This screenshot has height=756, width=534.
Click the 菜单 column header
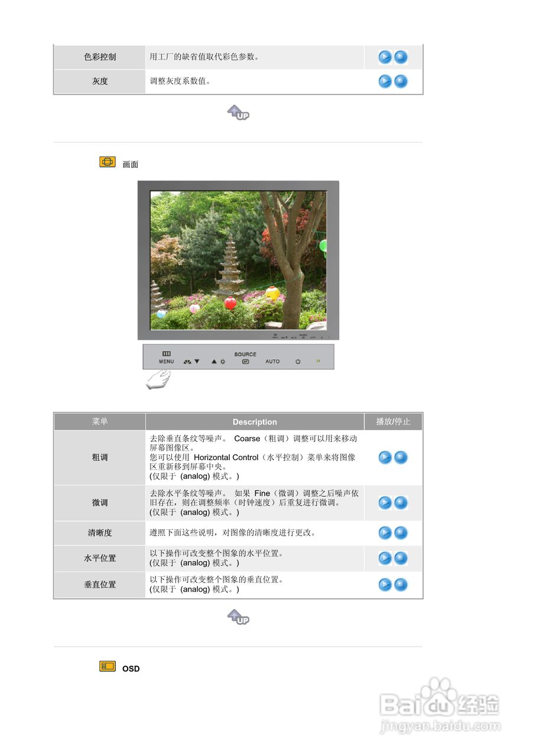point(100,422)
